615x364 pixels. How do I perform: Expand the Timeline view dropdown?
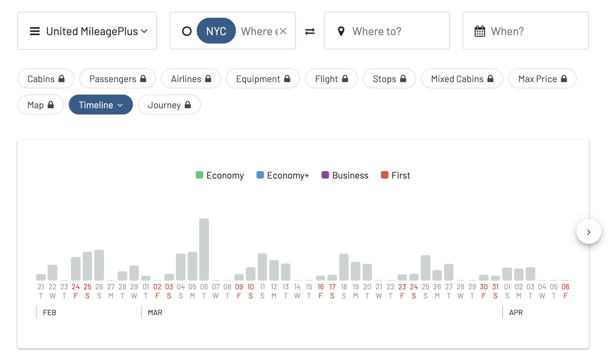click(101, 105)
